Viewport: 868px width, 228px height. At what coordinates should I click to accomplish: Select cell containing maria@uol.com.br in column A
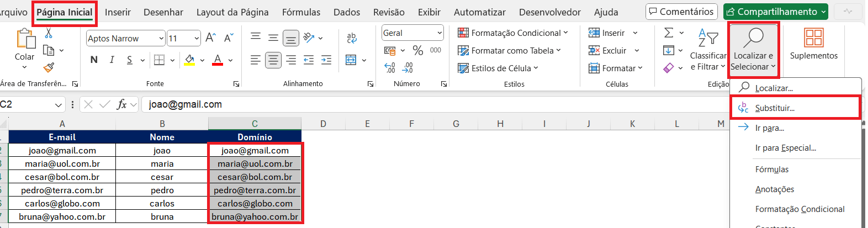pyautogui.click(x=62, y=164)
